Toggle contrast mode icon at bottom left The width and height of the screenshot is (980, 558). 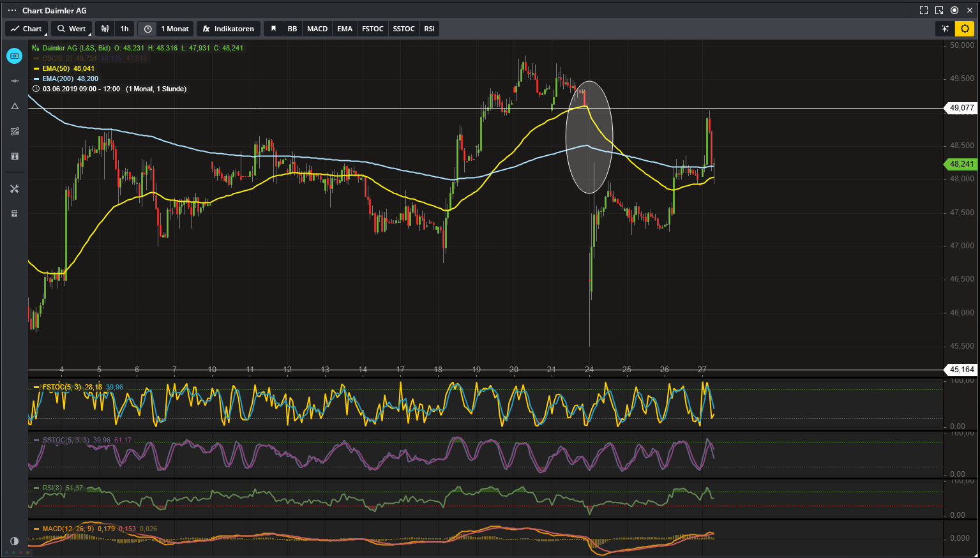click(15, 541)
